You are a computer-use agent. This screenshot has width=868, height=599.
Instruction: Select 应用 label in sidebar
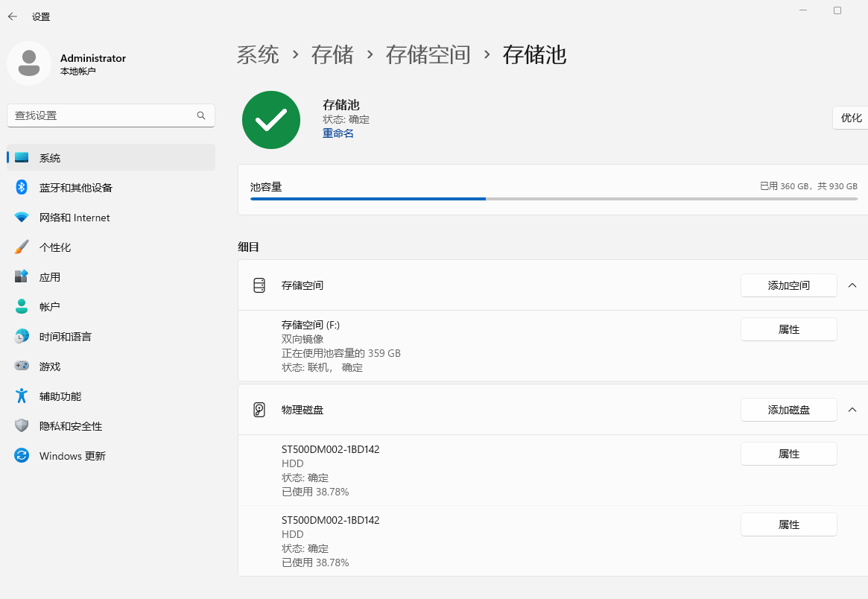coord(50,277)
